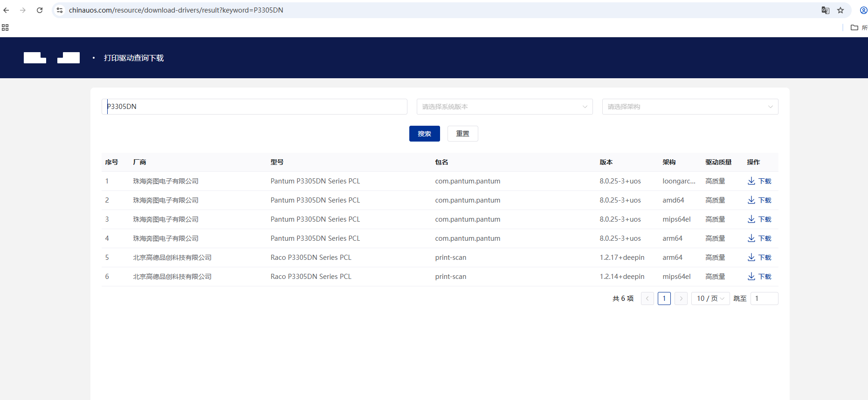Click the blue 搜索 search button

point(425,134)
